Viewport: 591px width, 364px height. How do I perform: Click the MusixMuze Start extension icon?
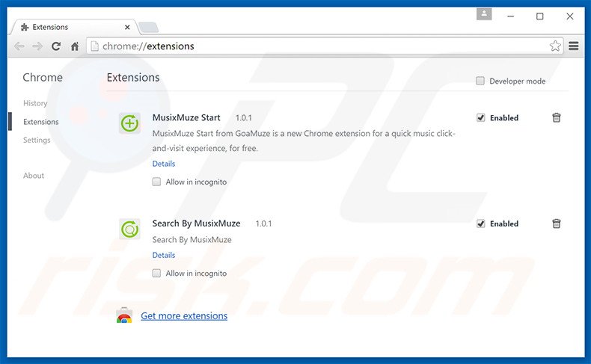(x=129, y=123)
